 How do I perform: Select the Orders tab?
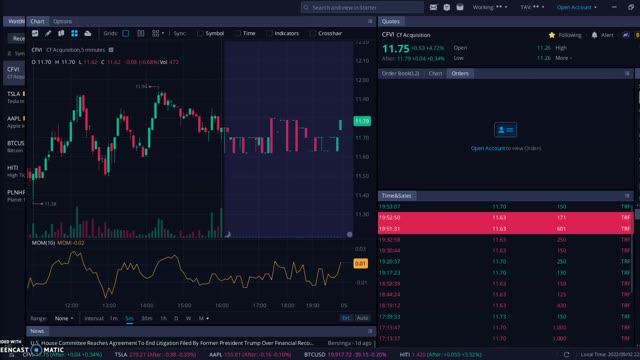coord(460,73)
